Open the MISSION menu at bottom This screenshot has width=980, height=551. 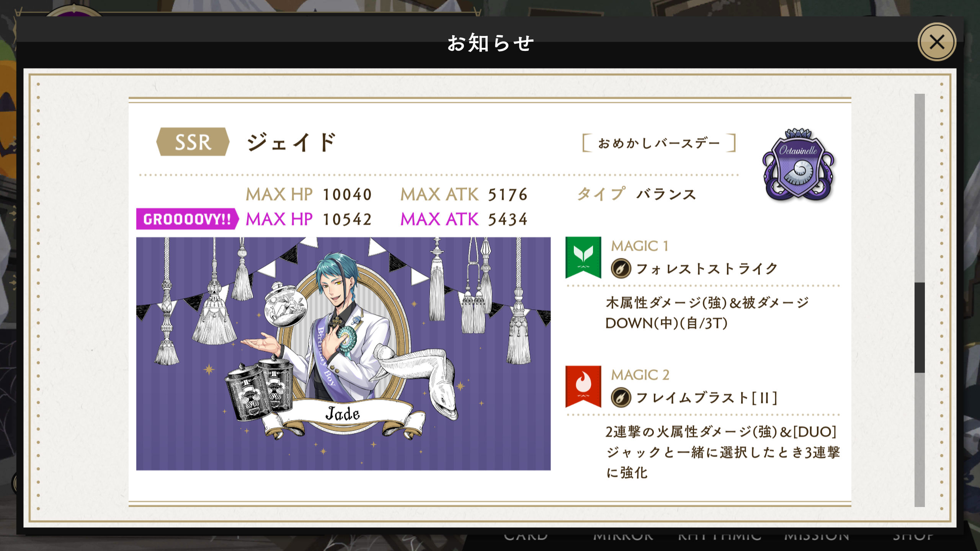coord(817,536)
